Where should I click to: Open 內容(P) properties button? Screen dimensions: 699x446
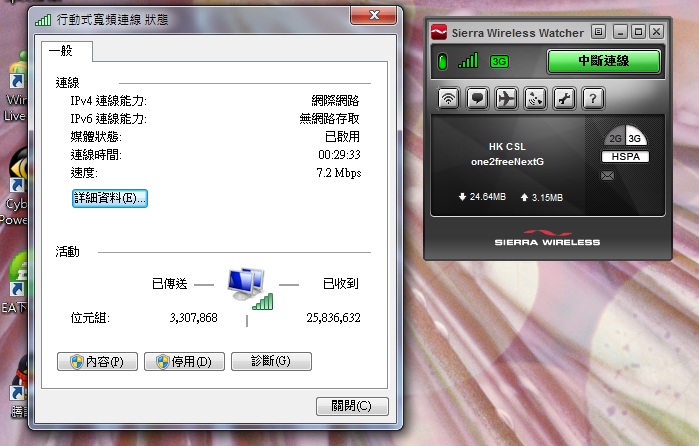tap(97, 361)
